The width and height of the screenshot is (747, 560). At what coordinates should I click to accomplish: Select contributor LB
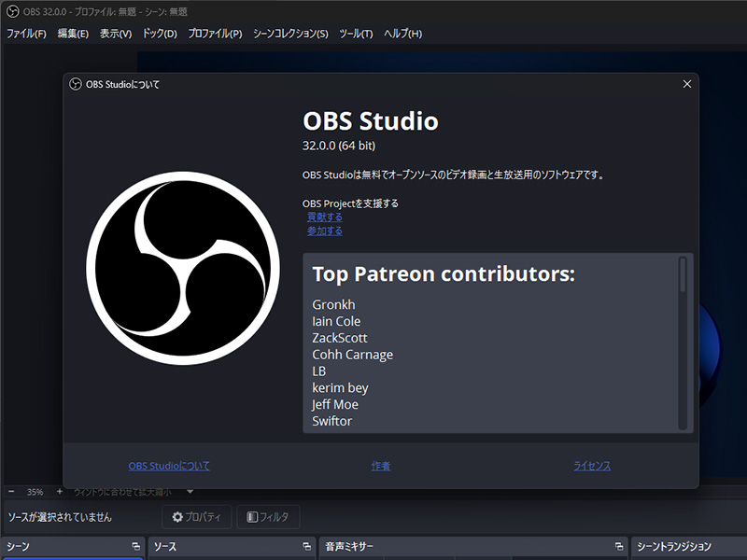pos(319,371)
